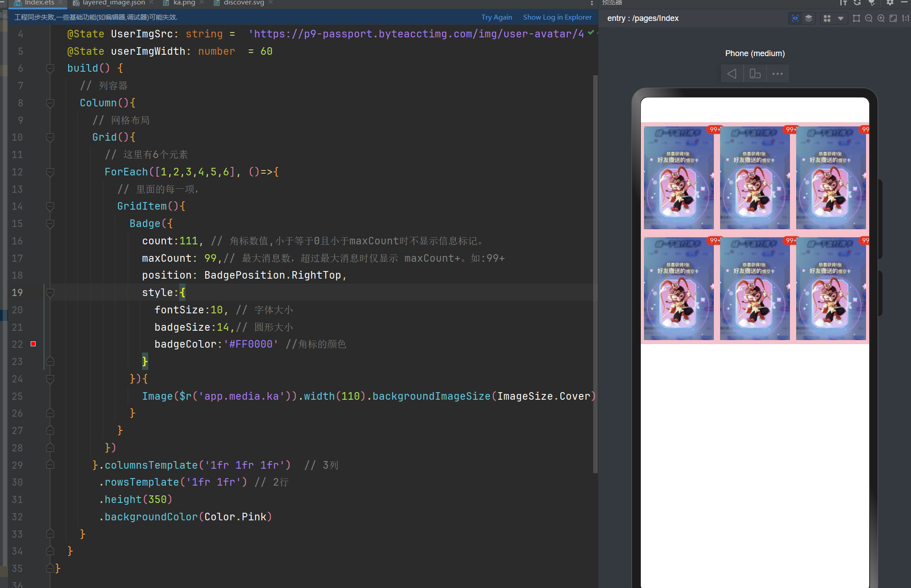Image resolution: width=911 pixels, height=588 pixels.
Task: Reset preview to 1:1 scale
Action: pyautogui.click(x=905, y=18)
